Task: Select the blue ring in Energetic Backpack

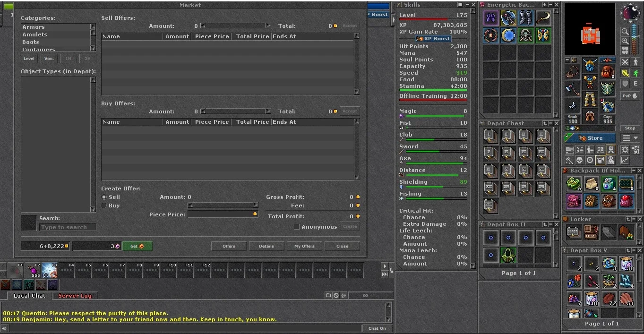Action: coord(508,35)
